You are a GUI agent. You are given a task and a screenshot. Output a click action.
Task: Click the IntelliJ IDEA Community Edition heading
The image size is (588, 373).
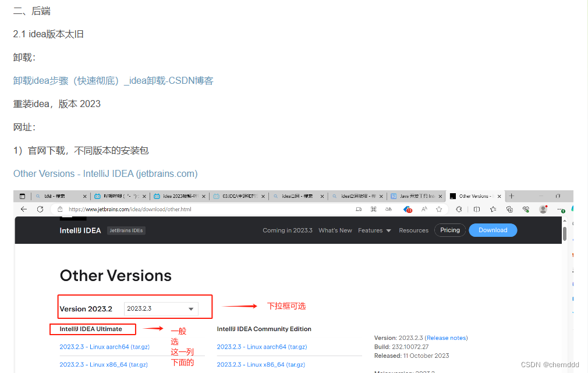point(264,329)
